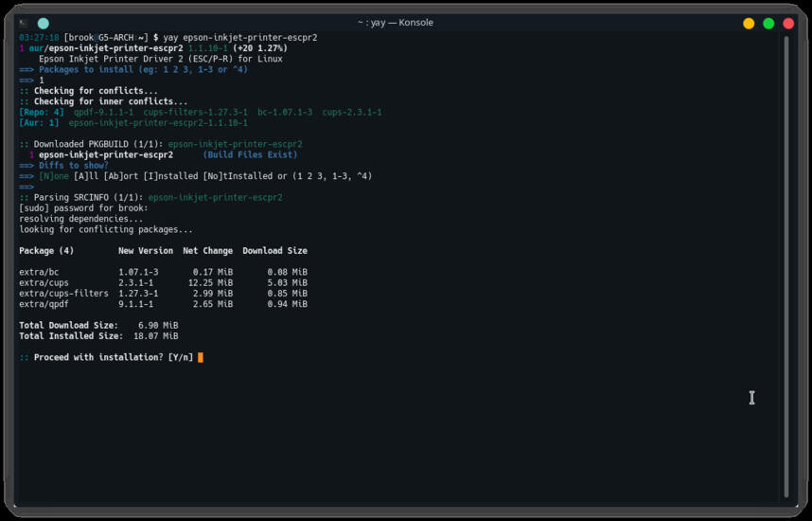Click the 'extra/cups' package row name

44,282
